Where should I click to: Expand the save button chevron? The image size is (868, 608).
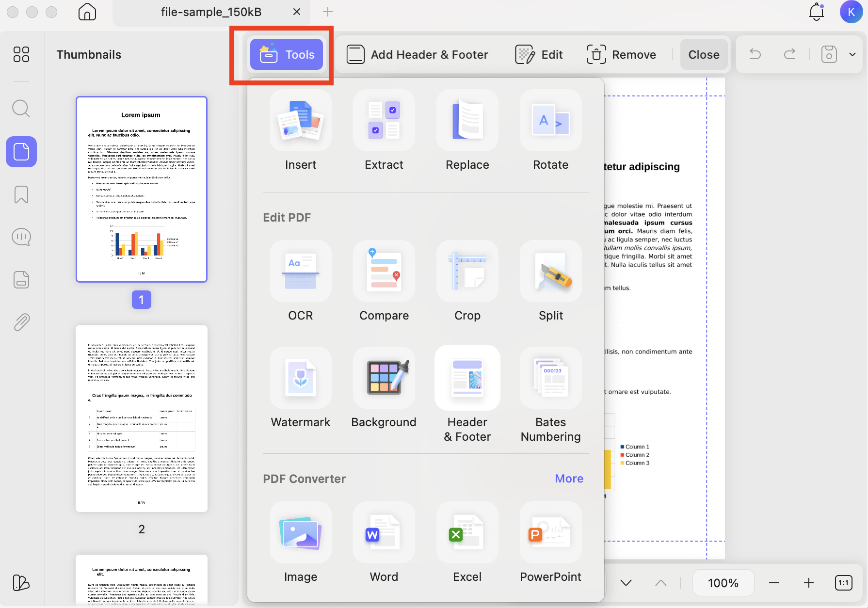[x=852, y=54]
